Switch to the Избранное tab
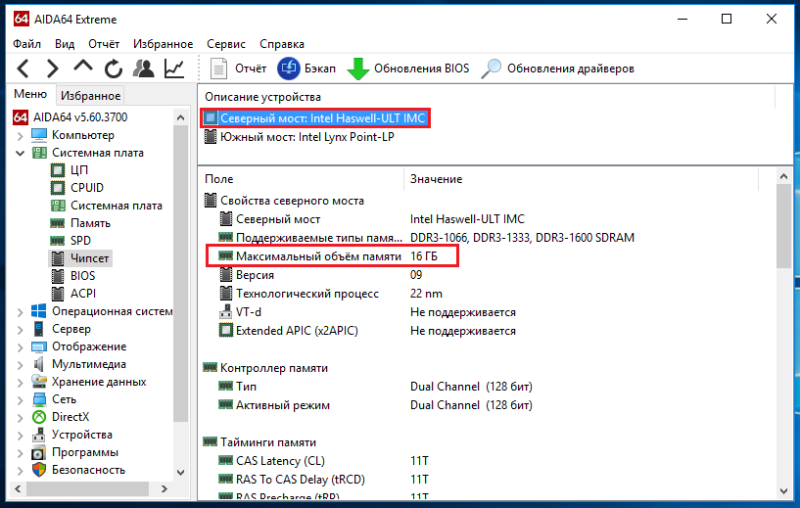The image size is (800, 508). (90, 96)
